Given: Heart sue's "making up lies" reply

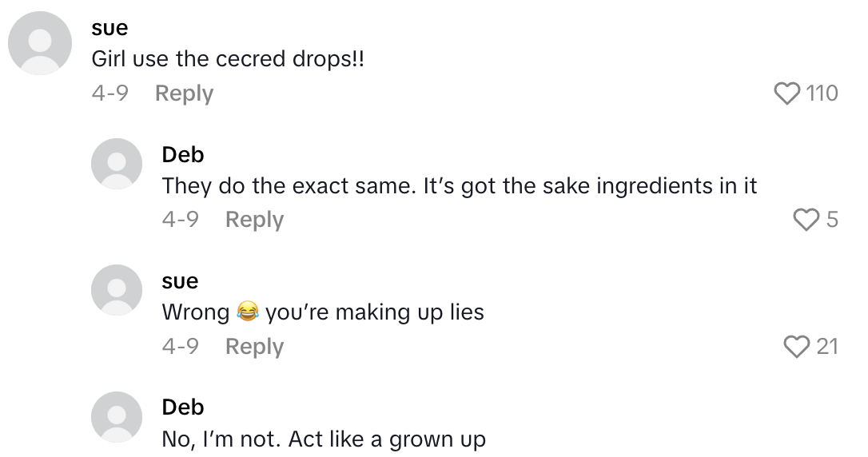Looking at the screenshot, I should [x=797, y=346].
